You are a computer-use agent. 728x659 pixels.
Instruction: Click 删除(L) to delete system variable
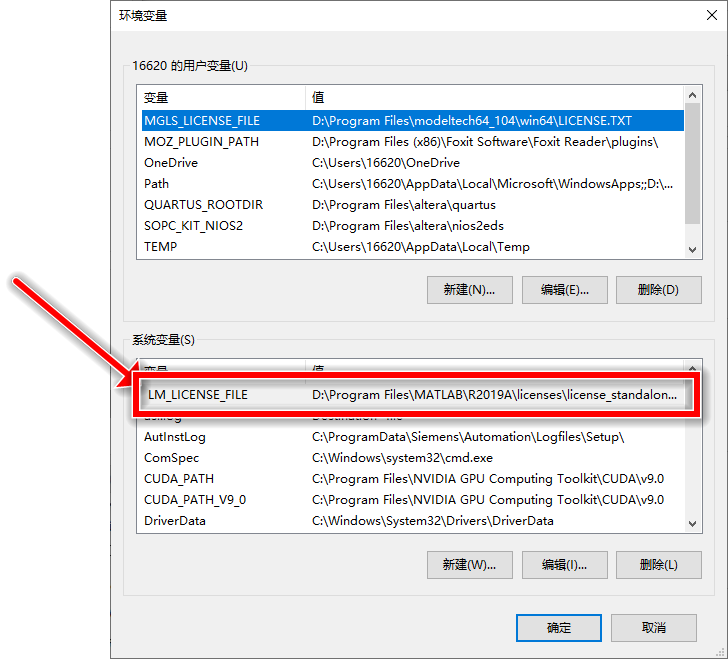tap(658, 565)
